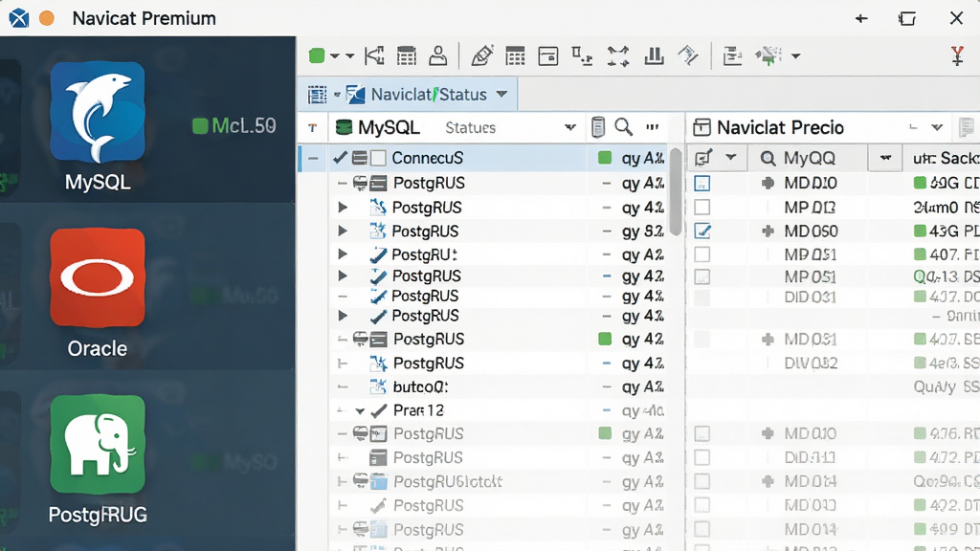
Task: Select the DIV 052 entry text
Action: pos(811,363)
